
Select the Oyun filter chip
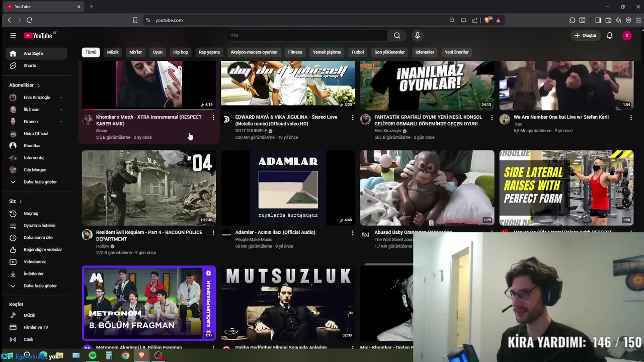[157, 52]
